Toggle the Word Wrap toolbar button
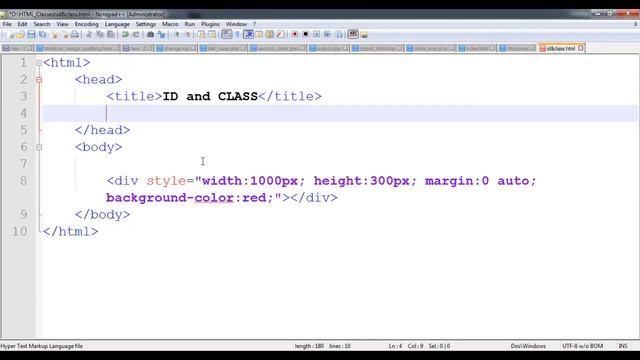Viewport: 640px width, 360px height. pyautogui.click(x=227, y=35)
